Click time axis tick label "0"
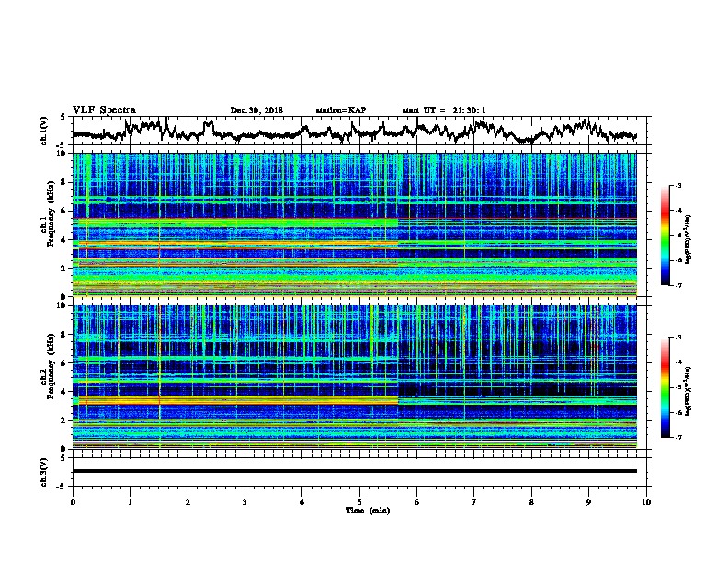The height and width of the screenshot is (563, 728). pyautogui.click(x=73, y=502)
